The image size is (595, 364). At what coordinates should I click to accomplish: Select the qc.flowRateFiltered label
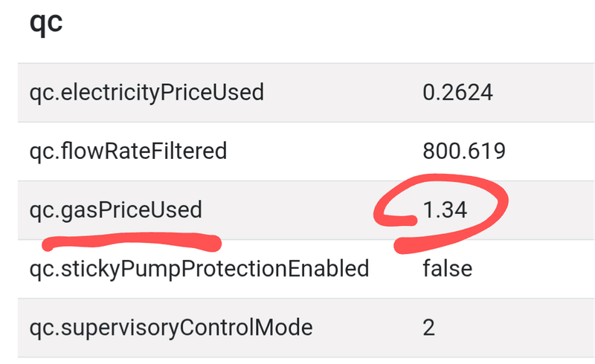tap(128, 152)
